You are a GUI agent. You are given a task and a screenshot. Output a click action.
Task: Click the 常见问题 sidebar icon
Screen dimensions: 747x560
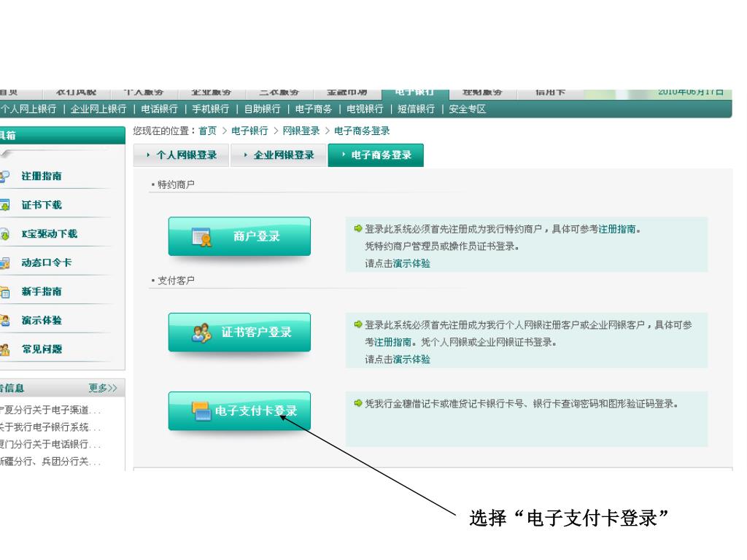5,349
